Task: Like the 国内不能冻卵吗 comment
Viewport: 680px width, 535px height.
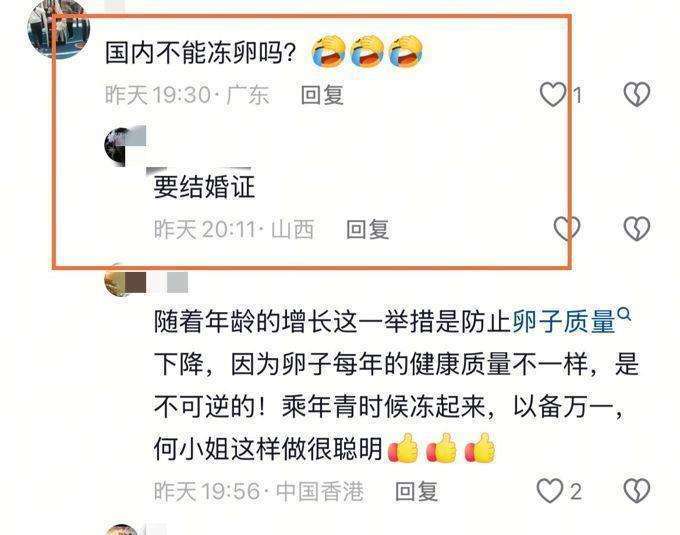Action: [553, 94]
